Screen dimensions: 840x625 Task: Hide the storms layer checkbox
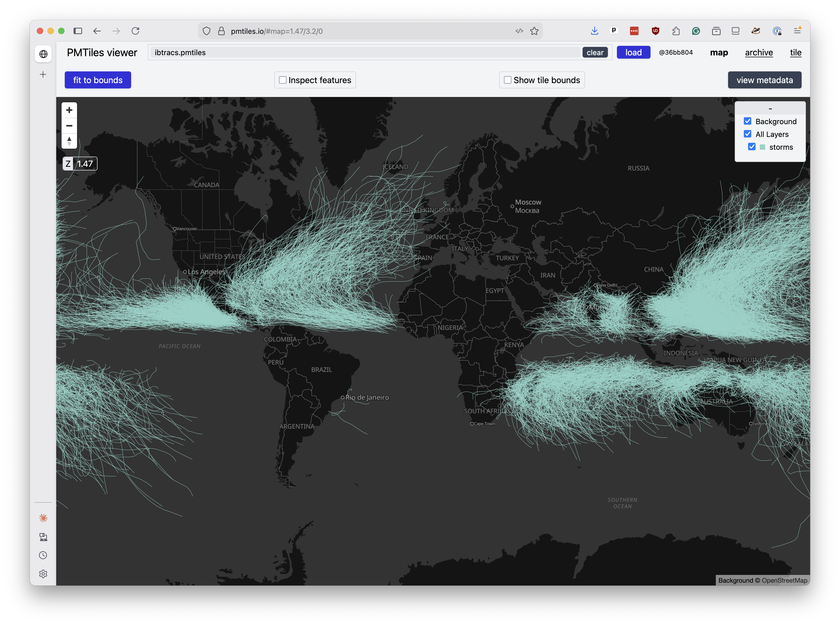[x=752, y=147]
